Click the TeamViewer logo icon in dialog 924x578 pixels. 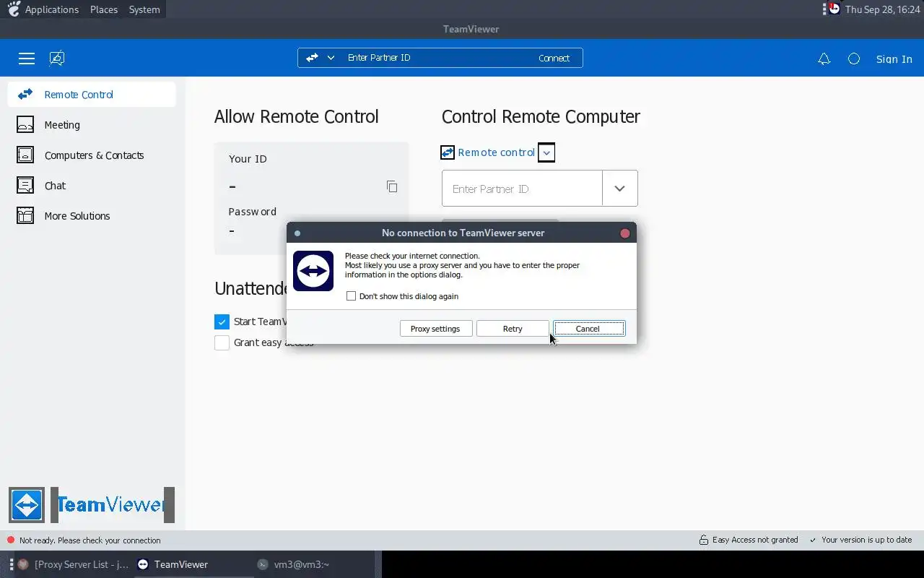(x=313, y=271)
